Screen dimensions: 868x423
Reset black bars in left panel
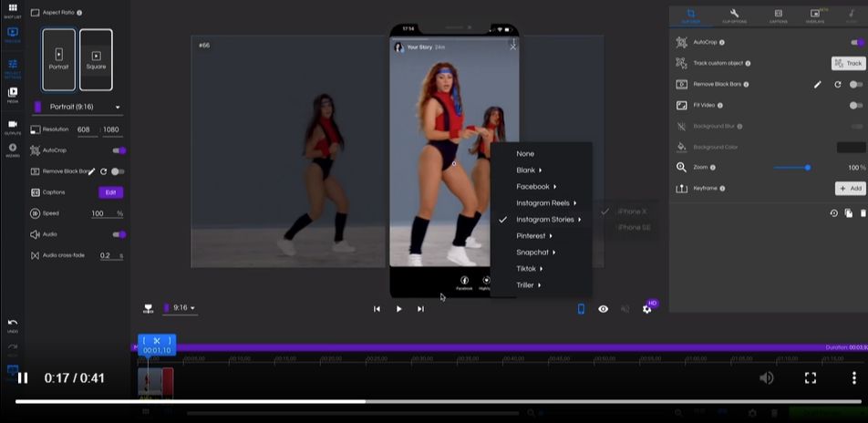104,171
